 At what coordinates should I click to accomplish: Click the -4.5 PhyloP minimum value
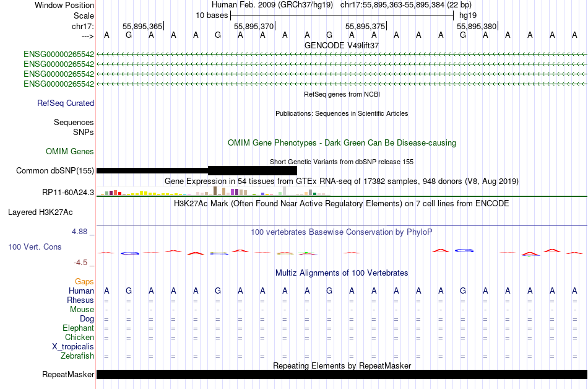click(x=80, y=263)
